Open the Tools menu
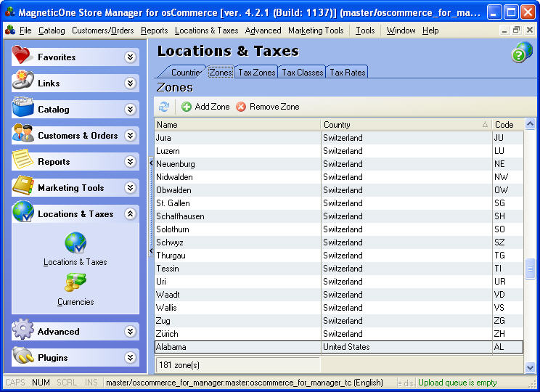Screen dimensions: 540x392 365,30
